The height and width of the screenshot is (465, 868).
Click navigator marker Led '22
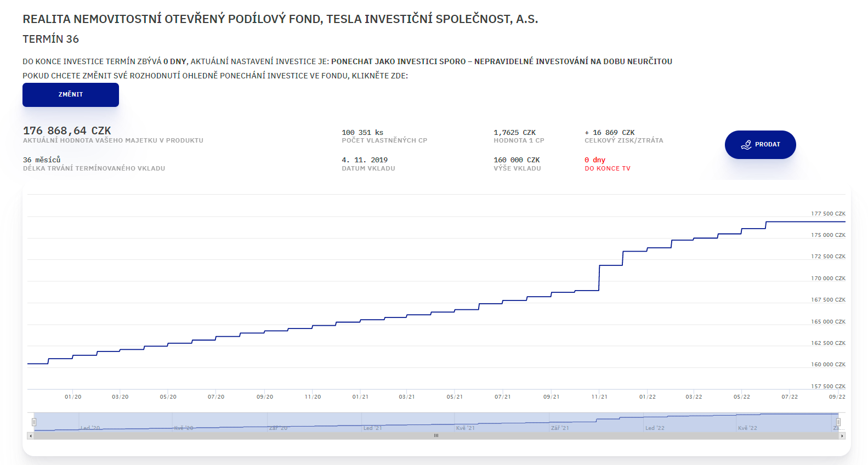[x=655, y=428]
